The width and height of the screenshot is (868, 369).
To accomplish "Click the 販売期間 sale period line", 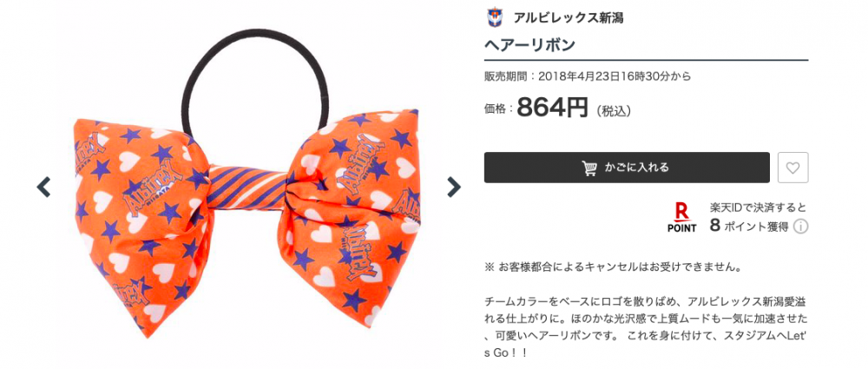I will (x=588, y=76).
